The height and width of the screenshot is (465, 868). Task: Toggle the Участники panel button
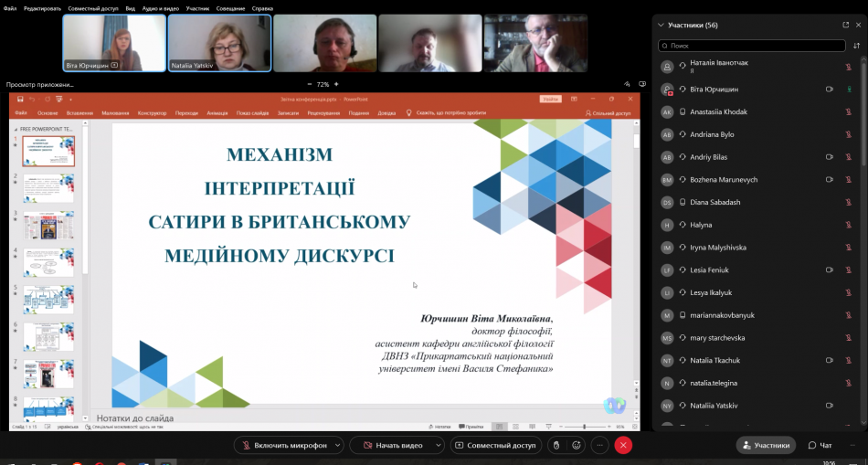(766, 445)
